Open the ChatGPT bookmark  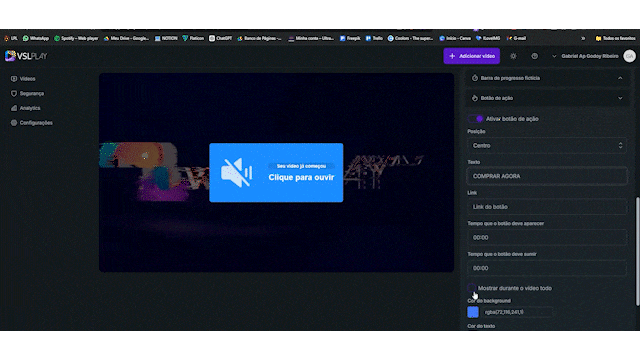pos(220,38)
